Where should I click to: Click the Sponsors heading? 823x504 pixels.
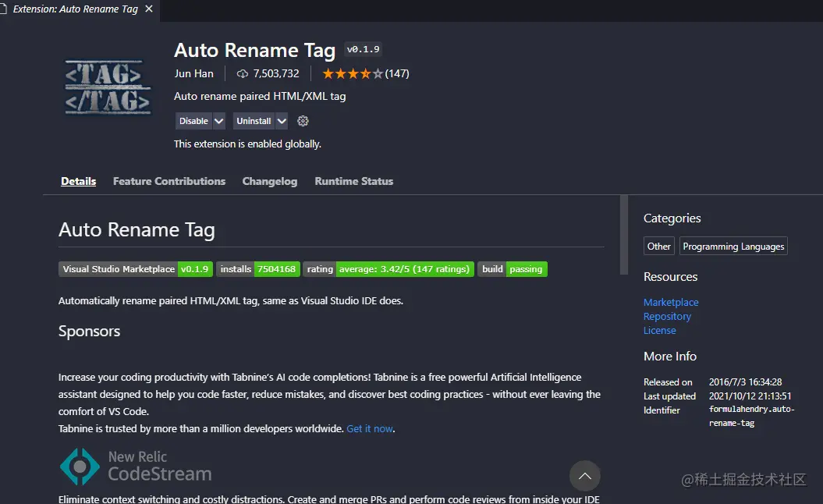click(x=89, y=332)
